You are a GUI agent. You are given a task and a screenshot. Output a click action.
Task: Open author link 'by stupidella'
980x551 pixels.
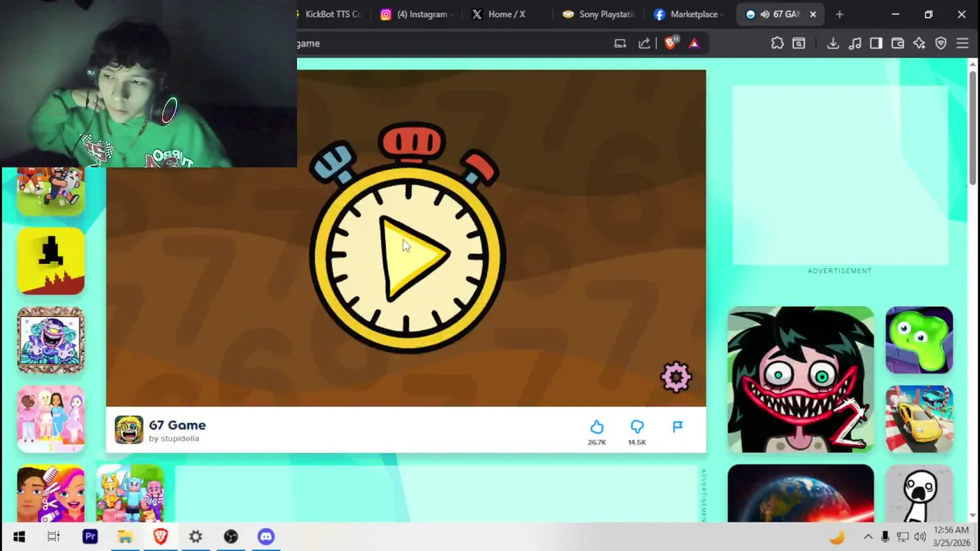click(174, 439)
